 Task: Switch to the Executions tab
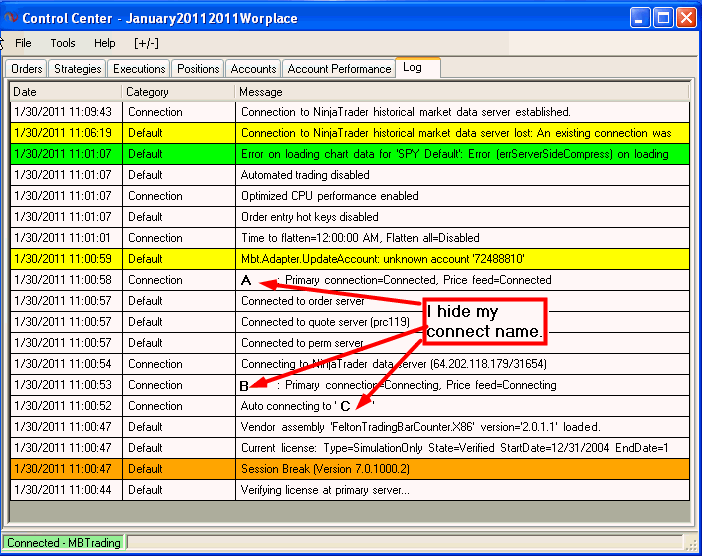click(139, 69)
